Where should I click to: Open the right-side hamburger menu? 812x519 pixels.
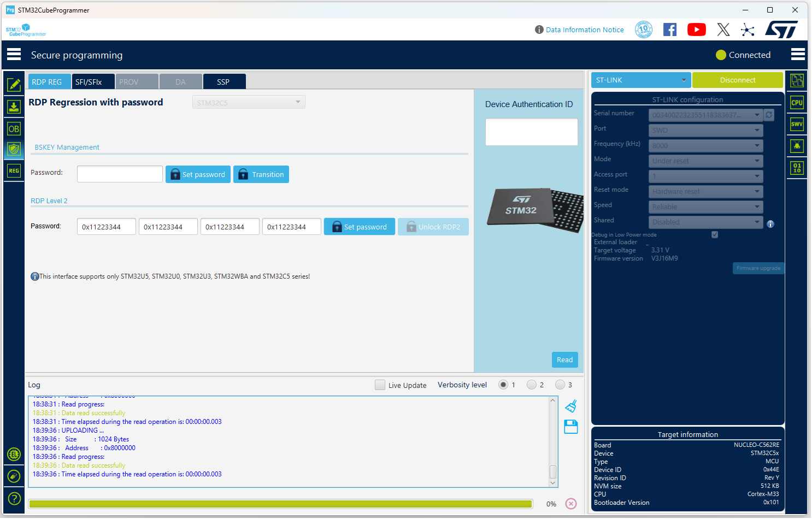798,55
